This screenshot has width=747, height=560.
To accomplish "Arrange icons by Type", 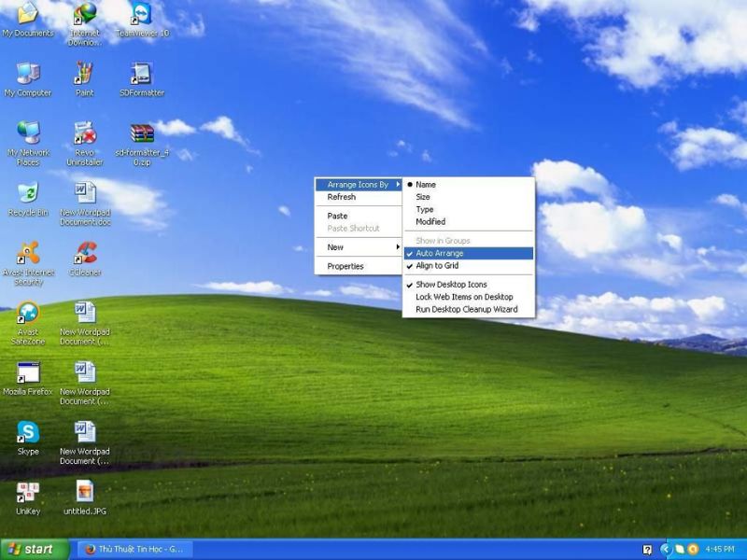I will [469, 209].
